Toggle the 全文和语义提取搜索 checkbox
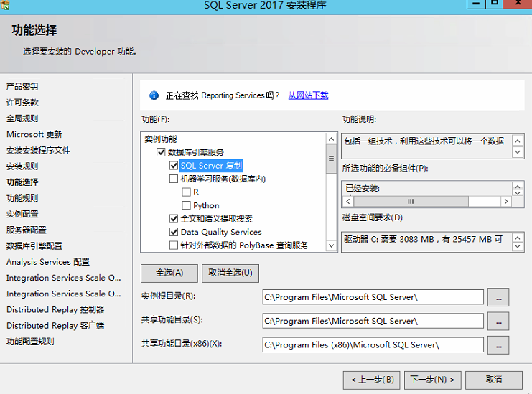Screen dimensions: 532x394 174,219
